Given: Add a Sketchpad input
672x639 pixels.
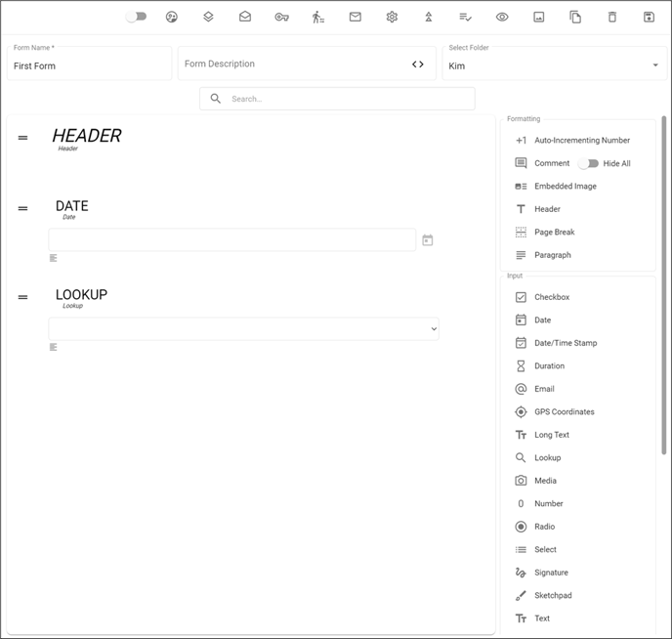Looking at the screenshot, I should (543, 595).
